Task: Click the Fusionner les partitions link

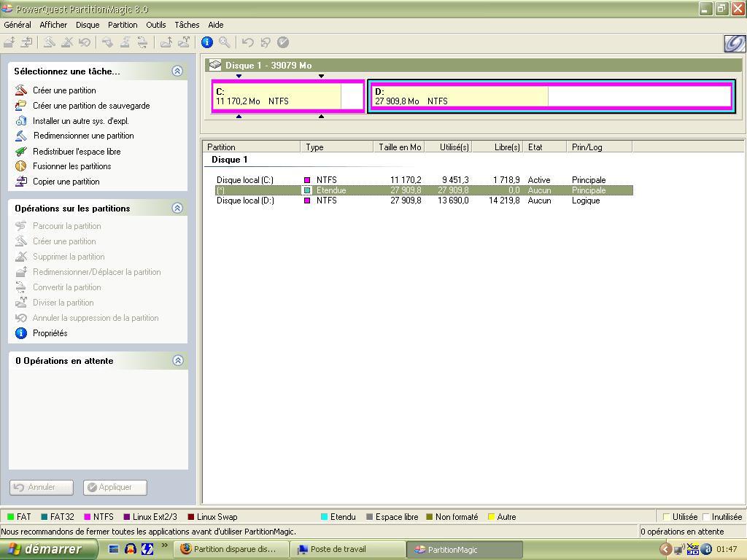Action: tap(72, 166)
